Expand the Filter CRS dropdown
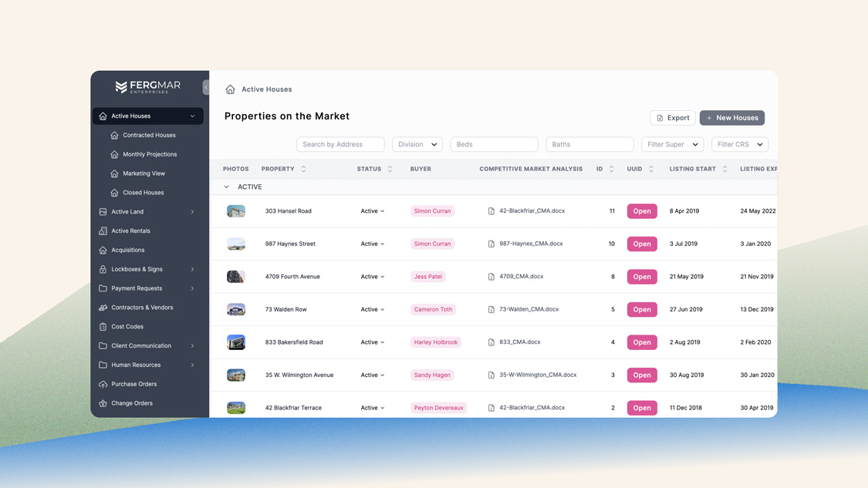The height and width of the screenshot is (488, 868). tap(740, 144)
